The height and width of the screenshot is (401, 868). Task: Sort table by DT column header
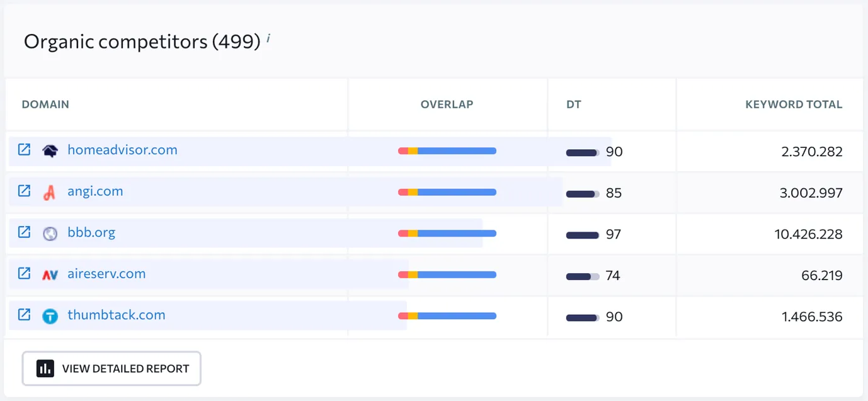coord(573,104)
